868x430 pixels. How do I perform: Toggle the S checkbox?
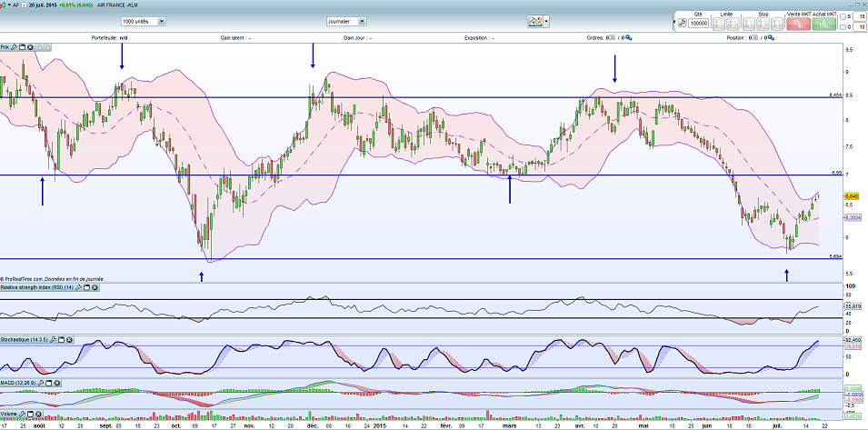pyautogui.click(x=843, y=16)
